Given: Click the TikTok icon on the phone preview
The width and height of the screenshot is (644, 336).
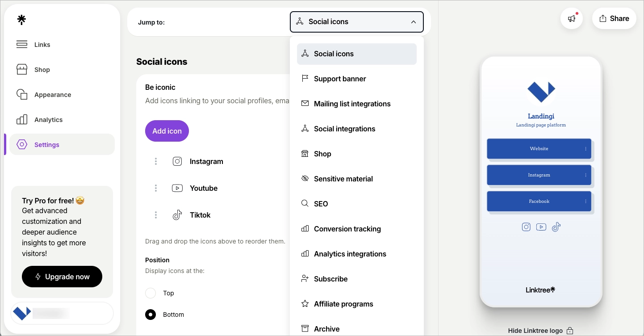Looking at the screenshot, I should 556,227.
